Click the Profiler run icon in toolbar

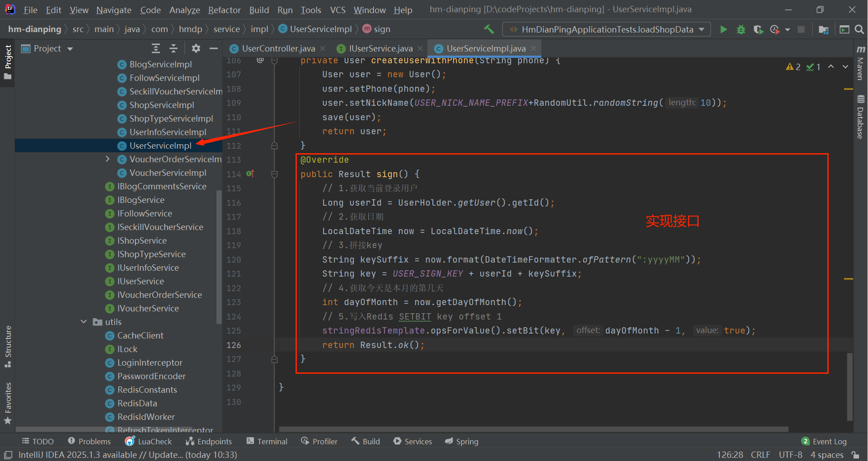pyautogui.click(x=775, y=29)
